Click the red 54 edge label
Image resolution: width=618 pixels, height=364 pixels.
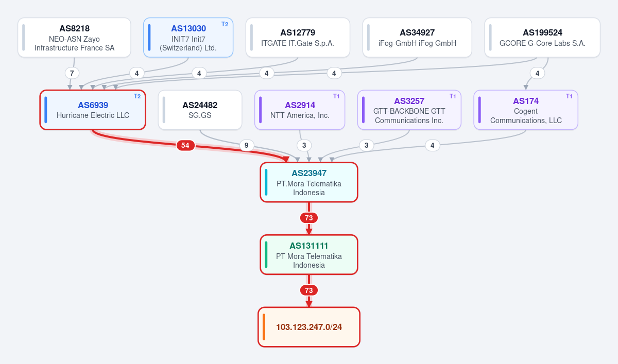185,145
